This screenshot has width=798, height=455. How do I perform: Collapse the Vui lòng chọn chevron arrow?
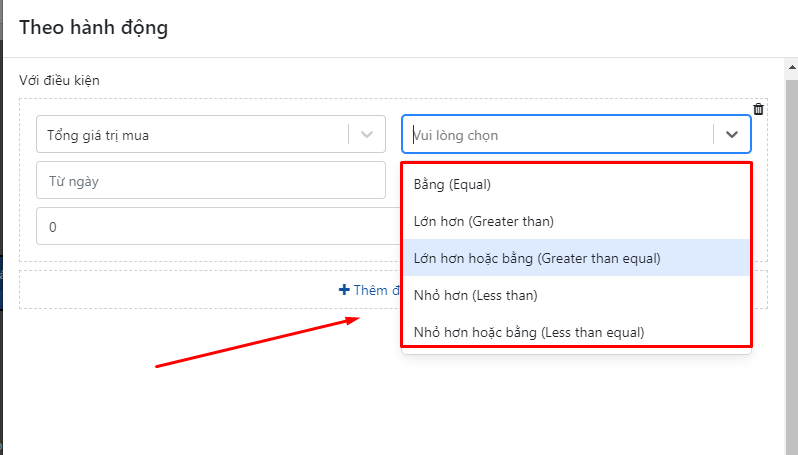tap(732, 134)
